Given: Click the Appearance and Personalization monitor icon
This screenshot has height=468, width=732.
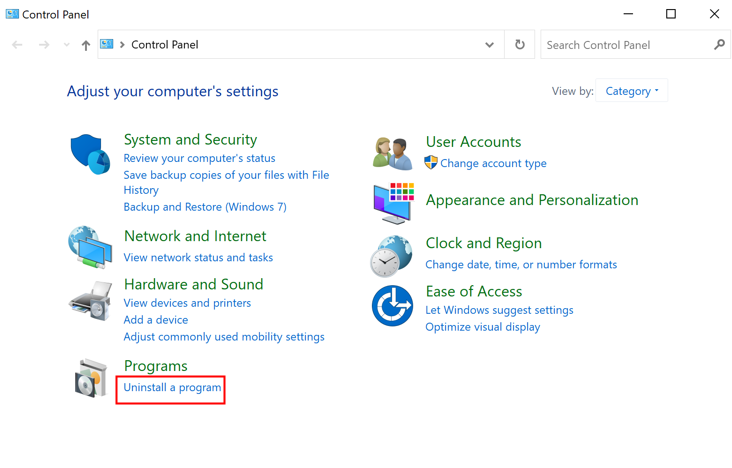Looking at the screenshot, I should click(392, 203).
